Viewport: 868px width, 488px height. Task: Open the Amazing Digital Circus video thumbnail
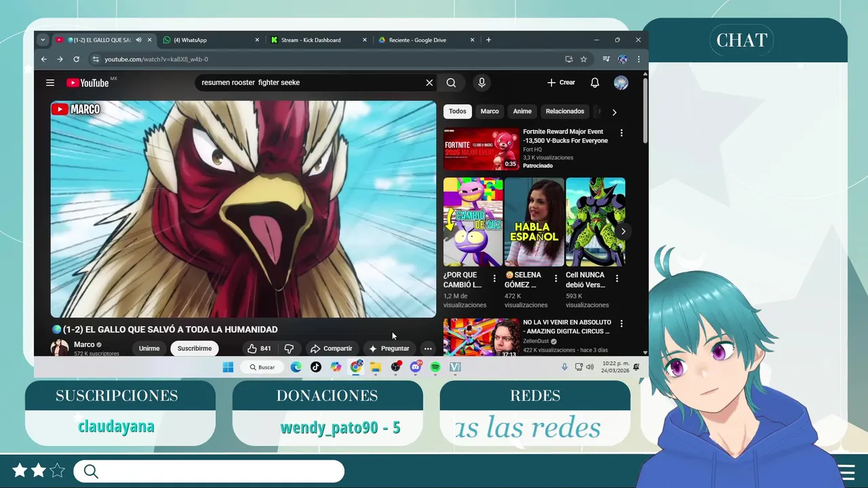pyautogui.click(x=481, y=338)
